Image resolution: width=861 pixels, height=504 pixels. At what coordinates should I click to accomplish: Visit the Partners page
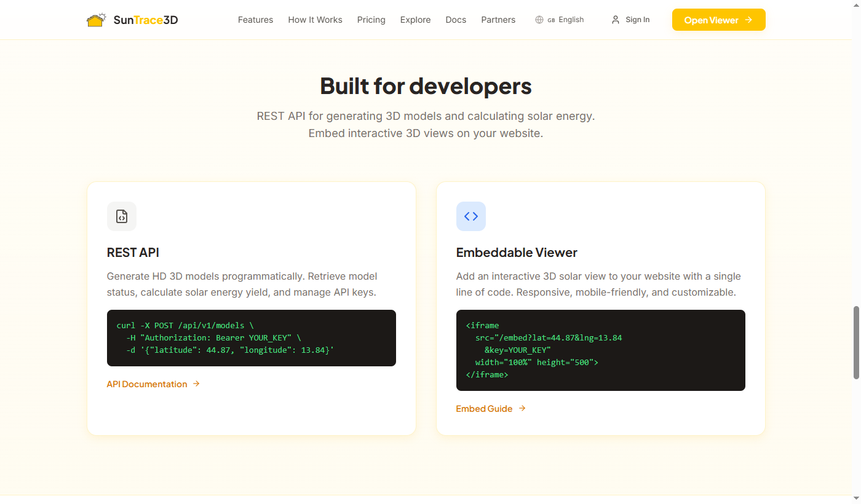(x=498, y=20)
